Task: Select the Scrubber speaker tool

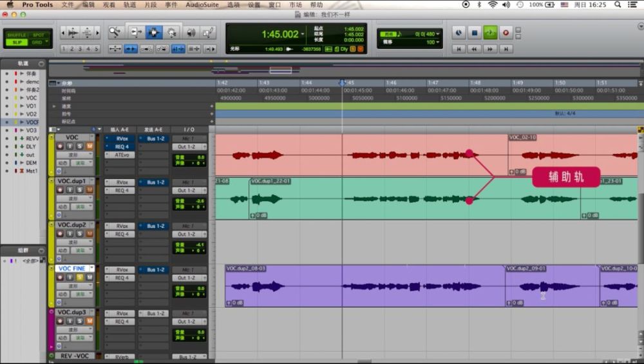Action: tap(191, 32)
